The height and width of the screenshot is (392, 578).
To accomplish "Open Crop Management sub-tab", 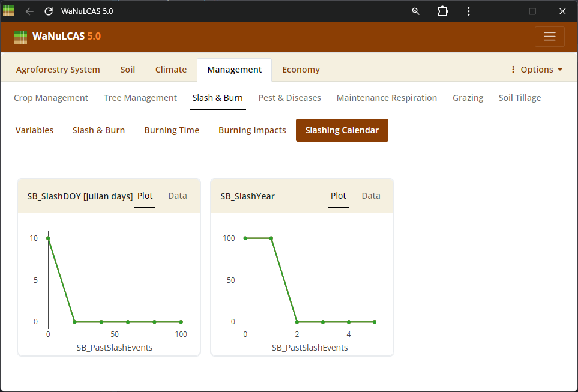I will pyautogui.click(x=51, y=98).
